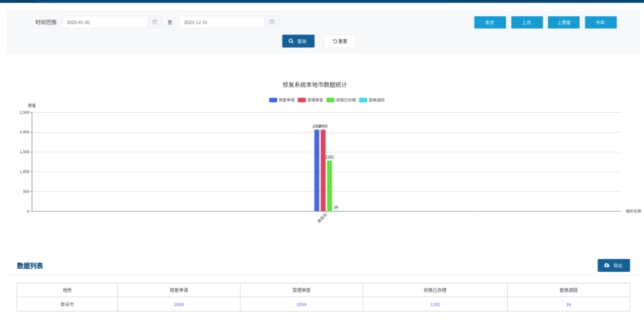The height and width of the screenshot is (320, 644).
Task: Open the end date calendar icon
Action: click(x=272, y=22)
